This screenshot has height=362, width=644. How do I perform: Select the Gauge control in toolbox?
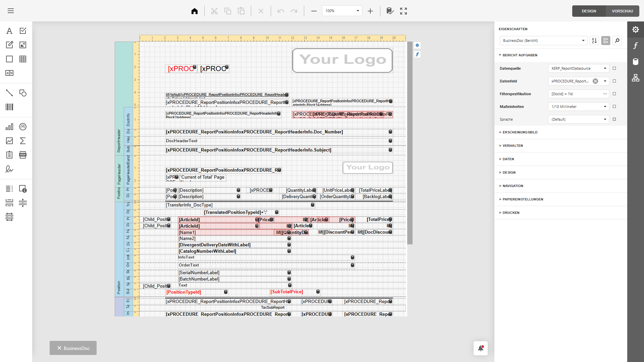(x=23, y=127)
